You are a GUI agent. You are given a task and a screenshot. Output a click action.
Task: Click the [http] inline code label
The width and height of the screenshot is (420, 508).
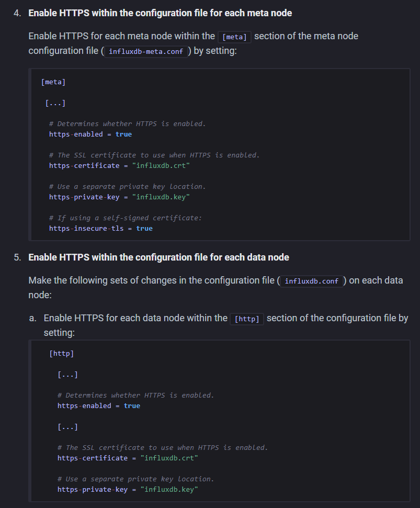pos(246,319)
